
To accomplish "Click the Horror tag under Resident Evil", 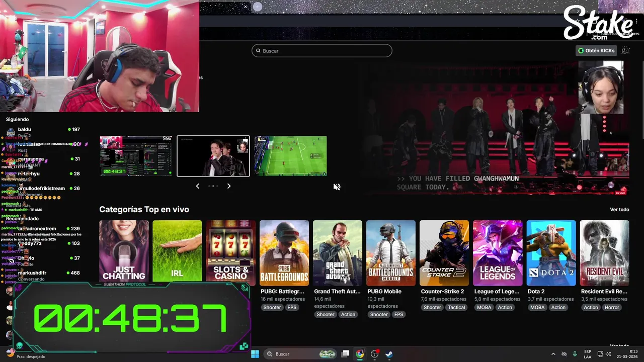I will coord(612,308).
